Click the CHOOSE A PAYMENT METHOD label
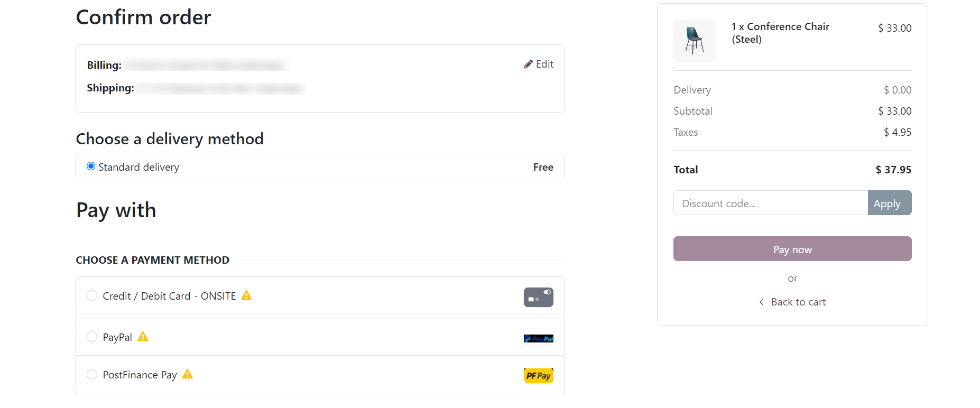 [152, 259]
